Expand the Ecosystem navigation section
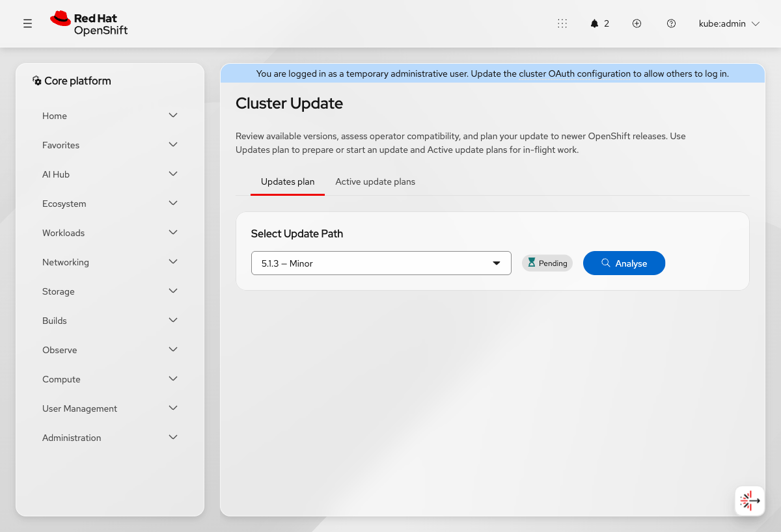Viewport: 781px width, 532px height. click(110, 204)
